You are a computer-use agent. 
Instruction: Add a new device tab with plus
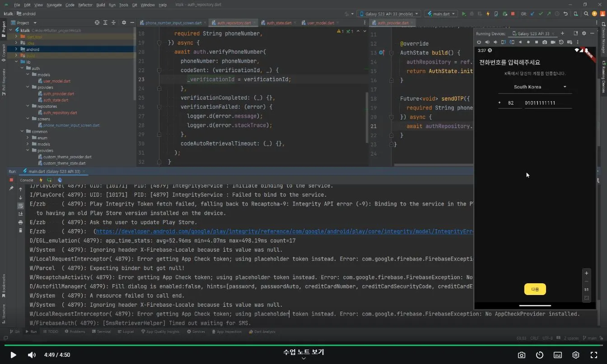562,33
